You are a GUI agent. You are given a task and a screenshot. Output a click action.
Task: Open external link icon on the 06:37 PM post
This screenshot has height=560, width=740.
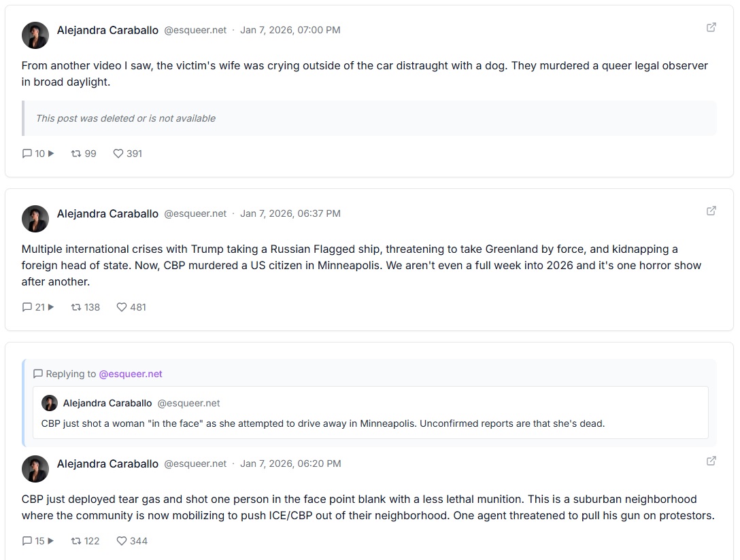(x=711, y=211)
